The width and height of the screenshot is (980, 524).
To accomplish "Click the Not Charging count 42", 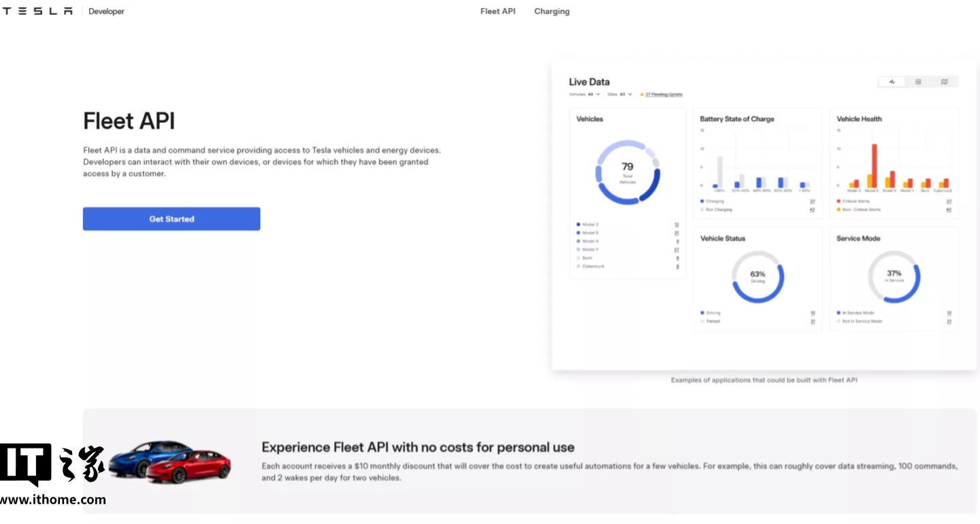I will click(813, 210).
